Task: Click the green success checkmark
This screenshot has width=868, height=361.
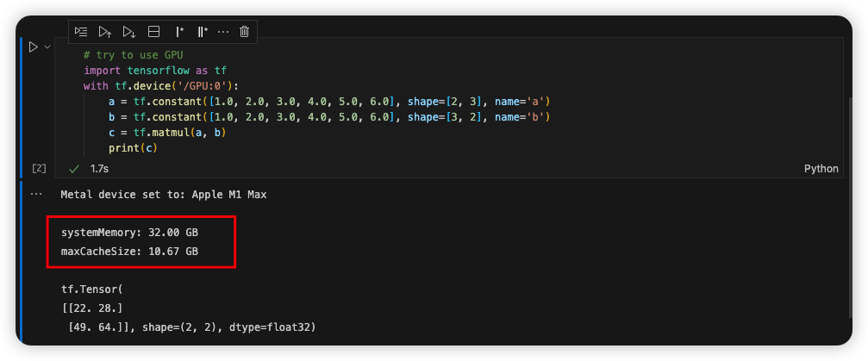Action: pos(74,169)
